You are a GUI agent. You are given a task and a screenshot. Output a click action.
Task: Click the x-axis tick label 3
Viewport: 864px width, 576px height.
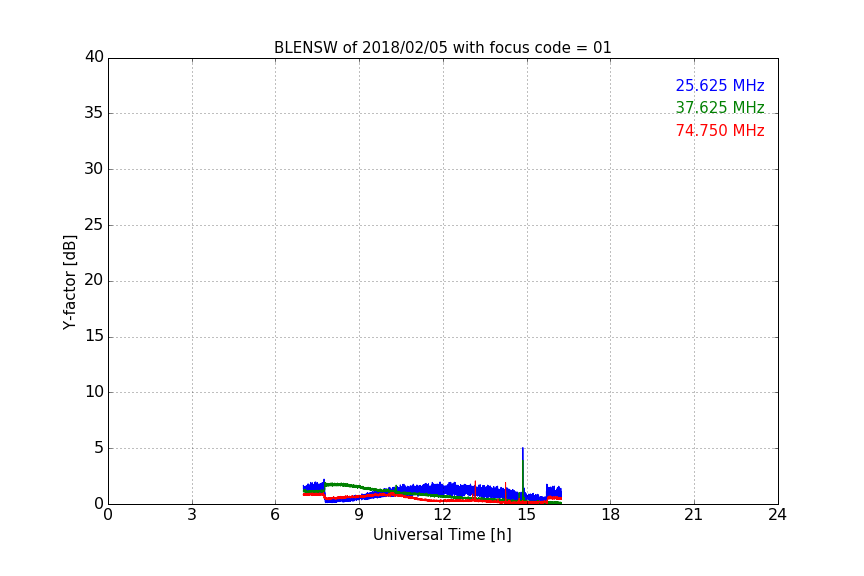pyautogui.click(x=192, y=515)
